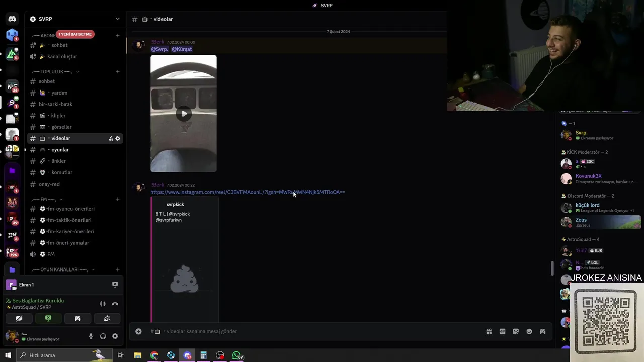Open gift Nitro icon in message bar

tap(489, 331)
